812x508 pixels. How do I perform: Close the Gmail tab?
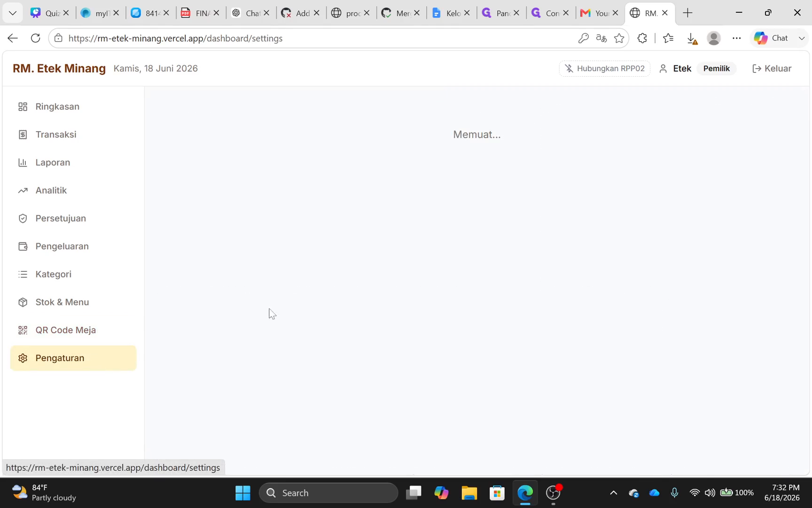pos(615,13)
